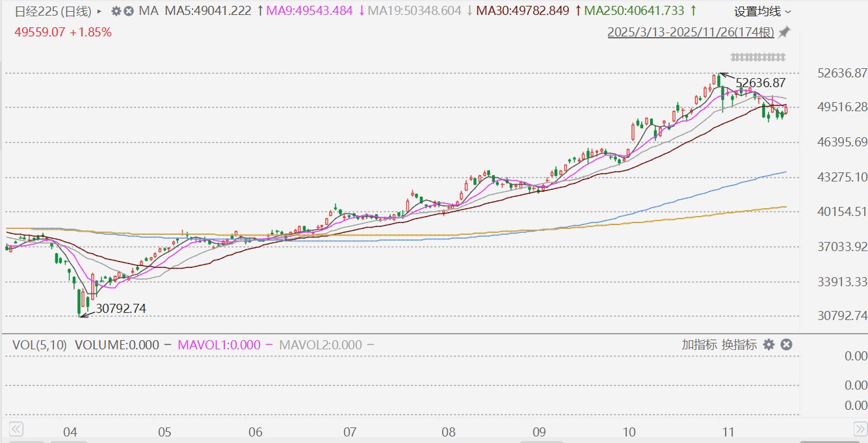Remove the MA indicator with X icon
Image resolution: width=868 pixels, height=443 pixels.
click(x=129, y=11)
